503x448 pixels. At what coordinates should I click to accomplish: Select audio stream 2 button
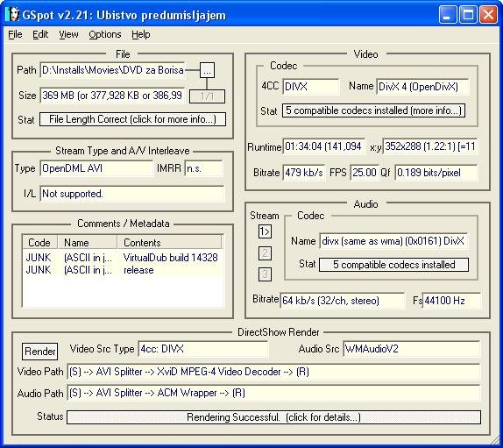point(265,253)
